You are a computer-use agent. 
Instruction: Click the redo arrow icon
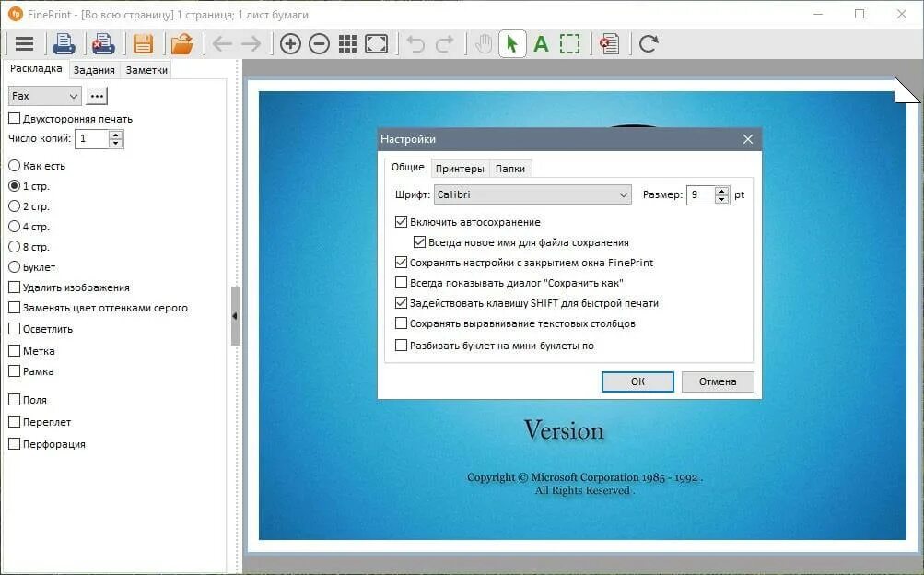[445, 43]
